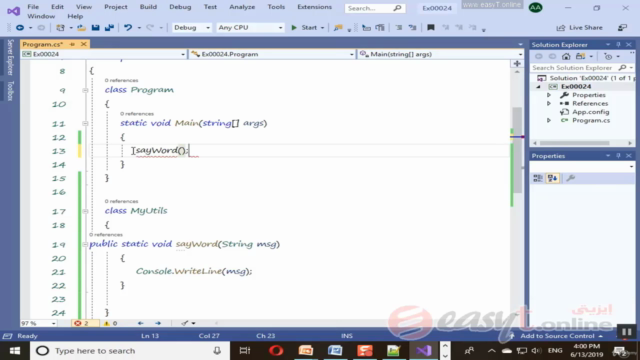
Task: Click the Live Share button
Action: pyautogui.click(x=580, y=27)
